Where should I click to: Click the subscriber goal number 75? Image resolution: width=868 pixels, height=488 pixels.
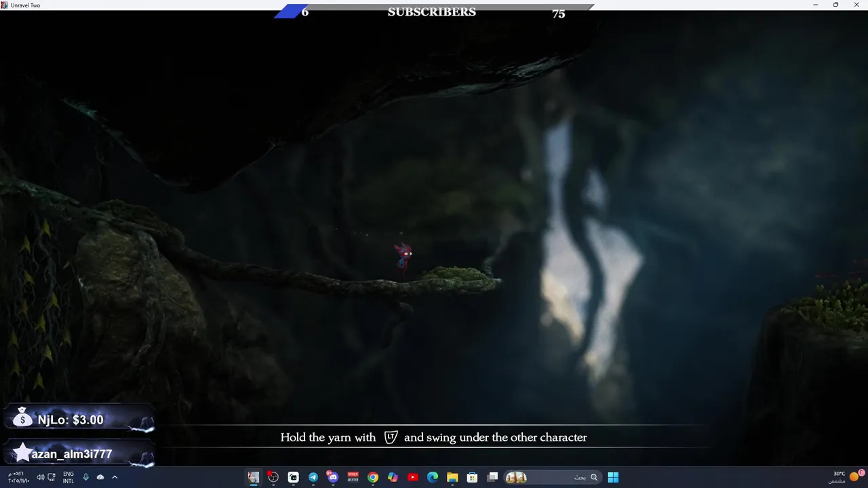pos(559,14)
